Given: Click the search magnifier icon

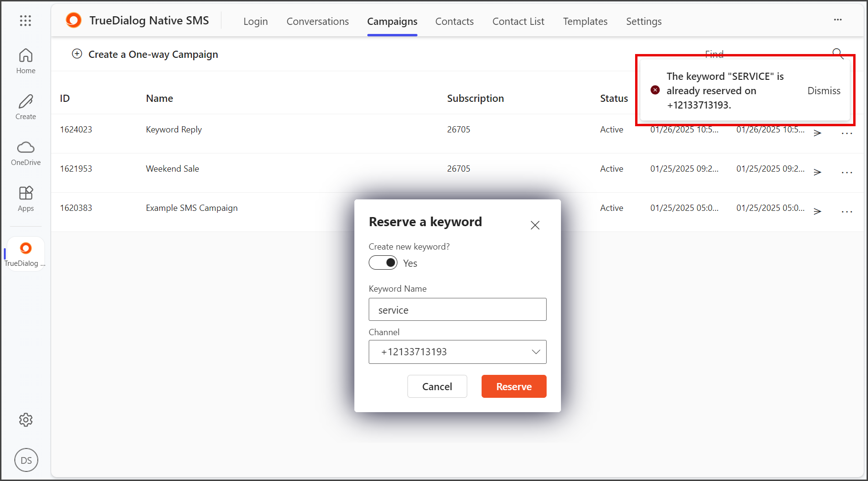Looking at the screenshot, I should point(838,54).
